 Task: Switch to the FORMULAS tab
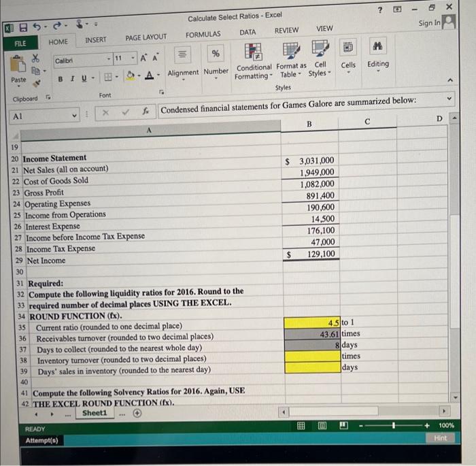click(x=203, y=35)
